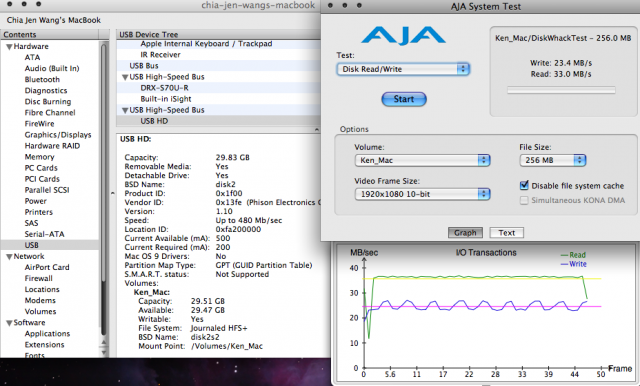
Task: Select the highlighted USB sidebar item
Action: point(50,245)
